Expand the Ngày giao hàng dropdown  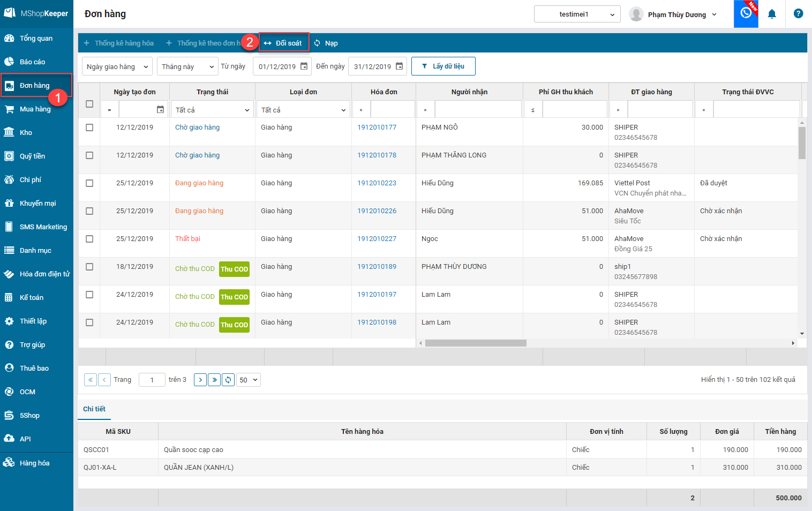117,67
